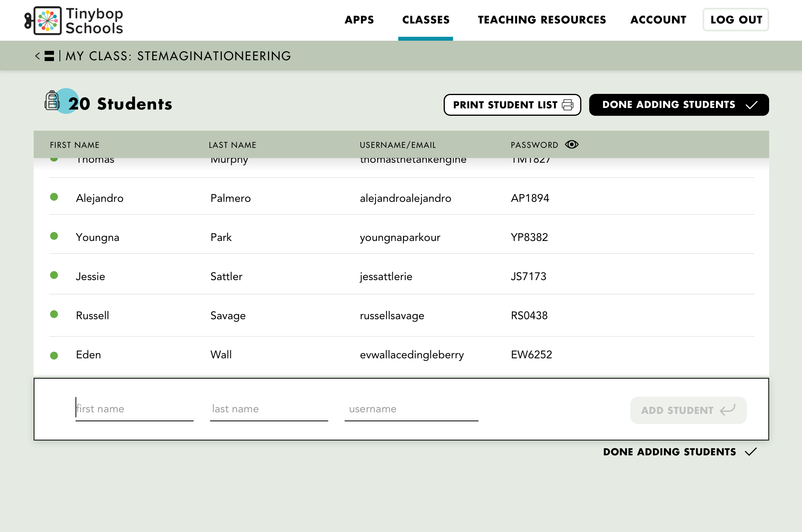Open Teaching Resources in the navigation
The width and height of the screenshot is (802, 532).
(542, 20)
